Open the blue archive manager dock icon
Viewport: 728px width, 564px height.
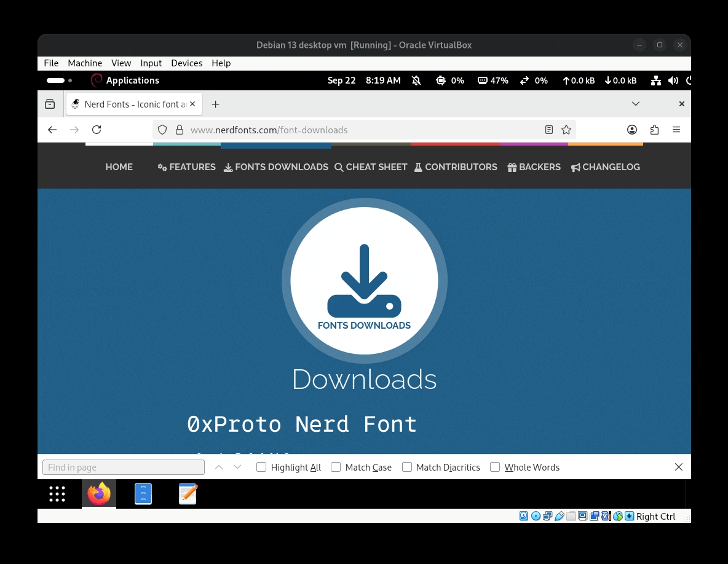pyautogui.click(x=143, y=494)
